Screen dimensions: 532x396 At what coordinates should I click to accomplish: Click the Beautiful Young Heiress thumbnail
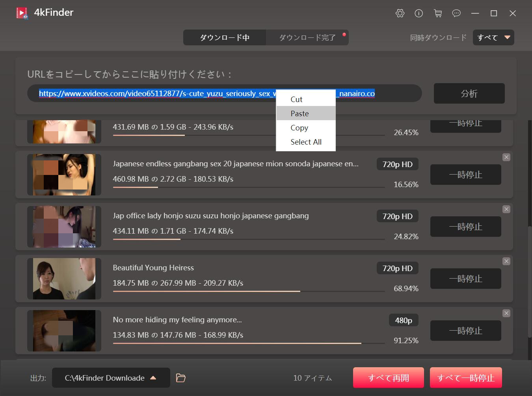point(64,279)
